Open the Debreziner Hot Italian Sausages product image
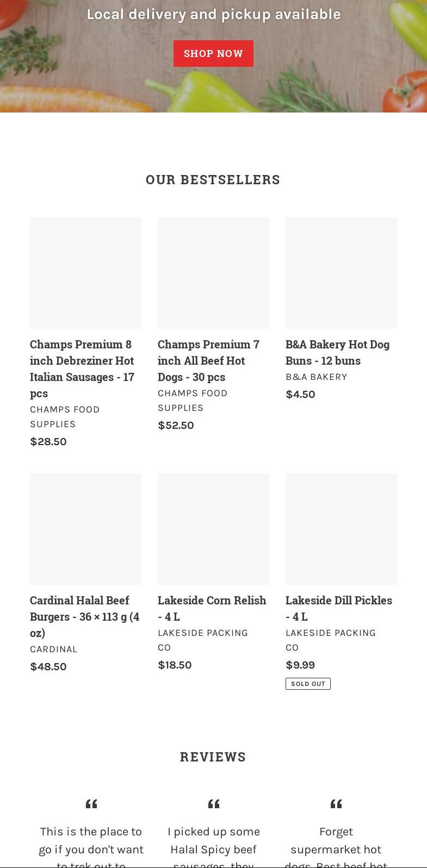Screen dimensions: 427x868 (85, 273)
